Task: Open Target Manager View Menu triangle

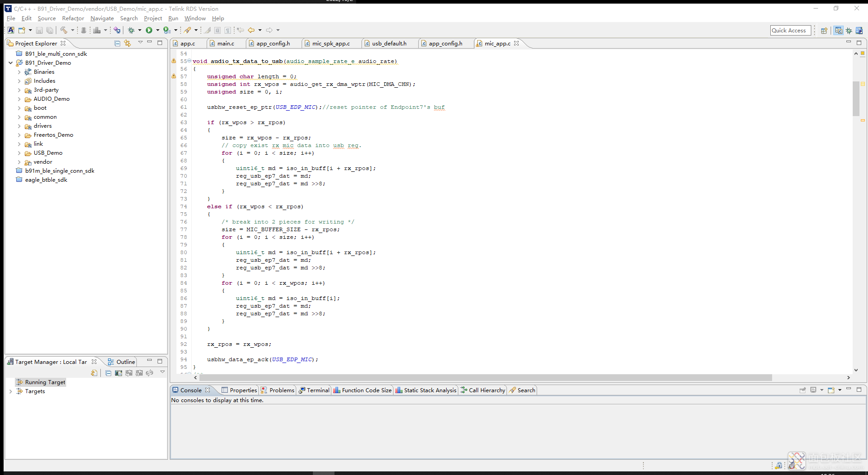Action: point(163,372)
